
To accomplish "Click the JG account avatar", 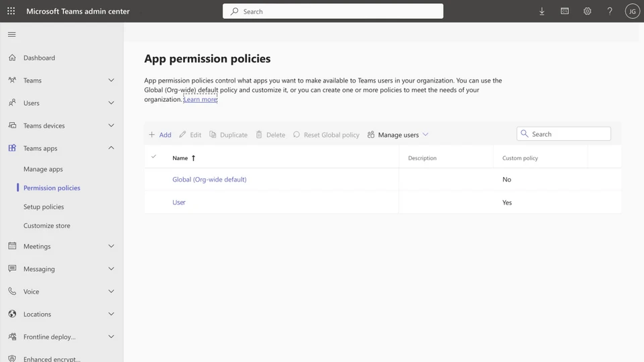I will click(x=632, y=11).
